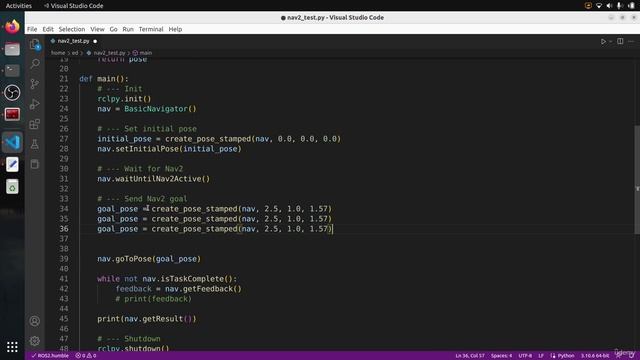Click line number 36 in gutter
The height and width of the screenshot is (360, 640).
pos(64,229)
